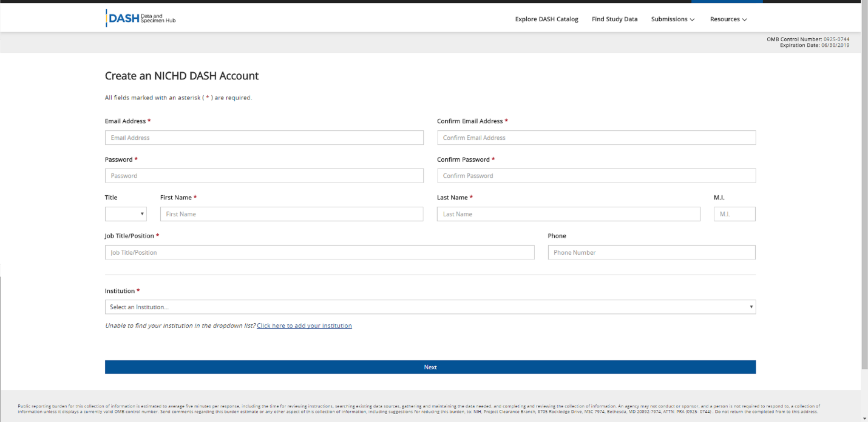The height and width of the screenshot is (422, 868).
Task: Select the OMB Control Number text
Action: pyautogui.click(x=808, y=39)
